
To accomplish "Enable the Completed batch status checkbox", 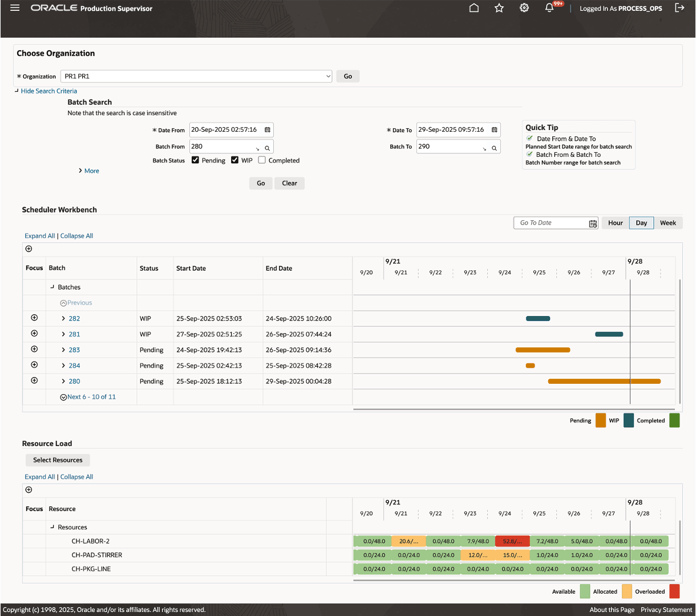I will click(261, 160).
